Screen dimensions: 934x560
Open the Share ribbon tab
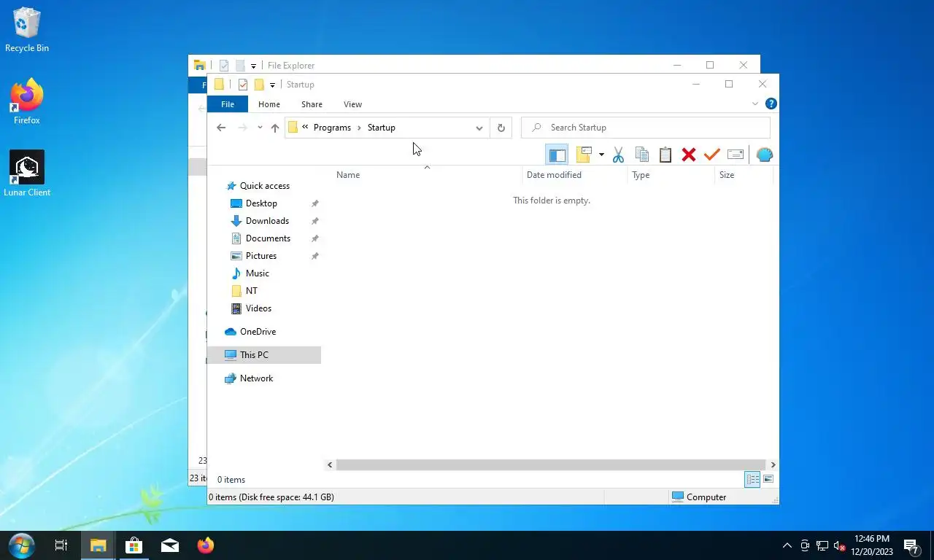click(x=312, y=104)
